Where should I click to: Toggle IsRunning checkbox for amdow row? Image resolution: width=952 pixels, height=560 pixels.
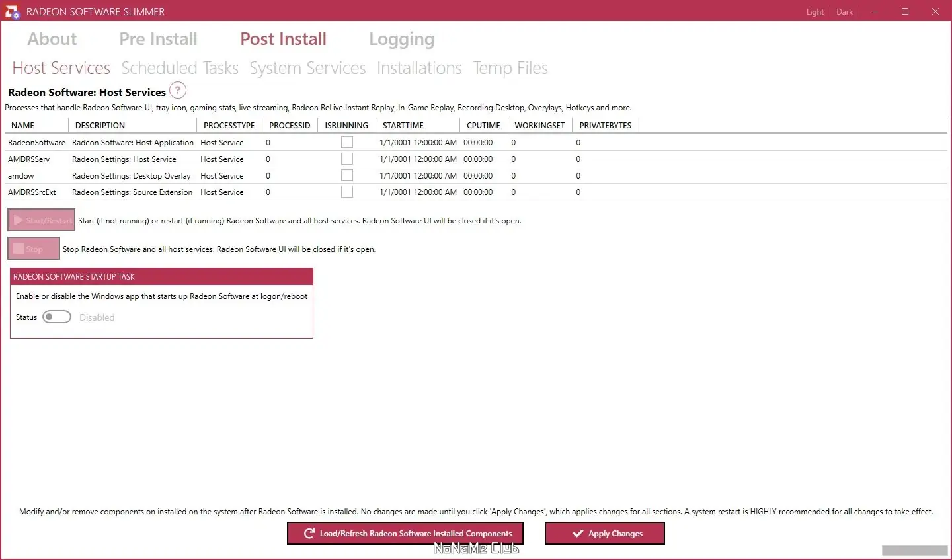click(347, 175)
